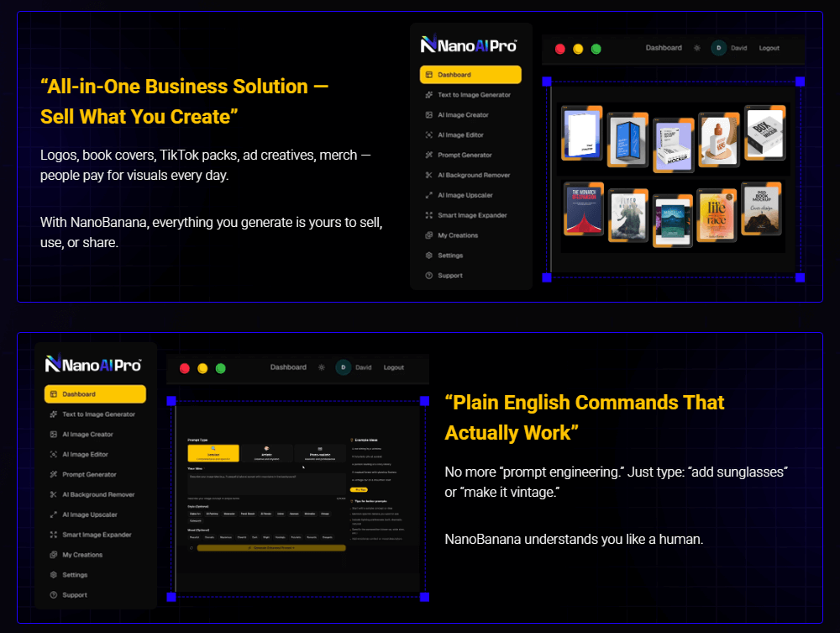Open The Monarch book cover thumbnail

(582, 214)
